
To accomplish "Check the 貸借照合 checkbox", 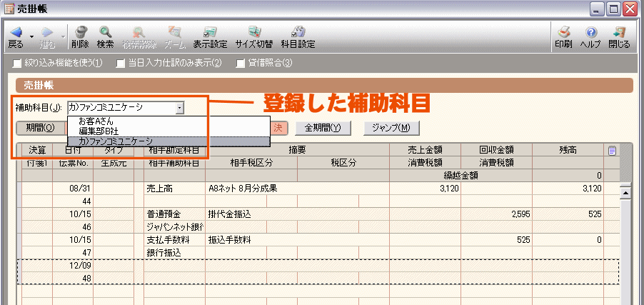I will (241, 64).
